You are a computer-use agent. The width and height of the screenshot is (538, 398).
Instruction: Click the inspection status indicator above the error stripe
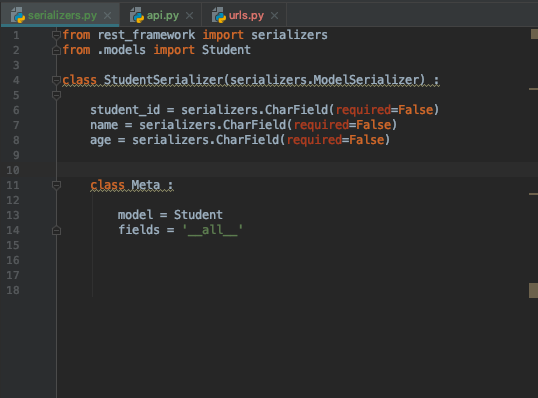(534, 34)
